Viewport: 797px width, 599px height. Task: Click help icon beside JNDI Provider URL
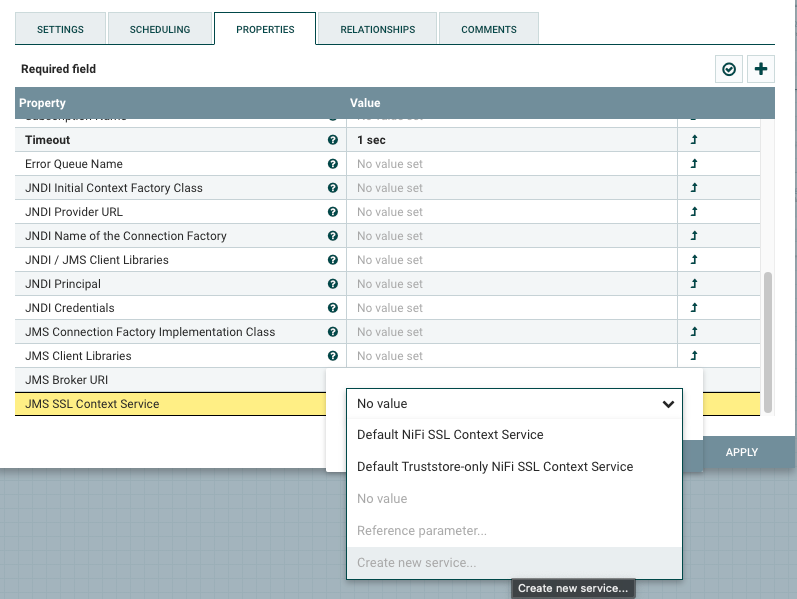point(333,212)
